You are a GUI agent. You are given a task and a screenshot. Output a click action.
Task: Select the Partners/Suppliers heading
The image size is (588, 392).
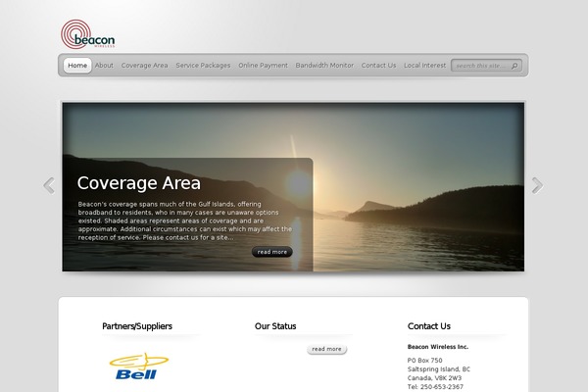coord(137,326)
